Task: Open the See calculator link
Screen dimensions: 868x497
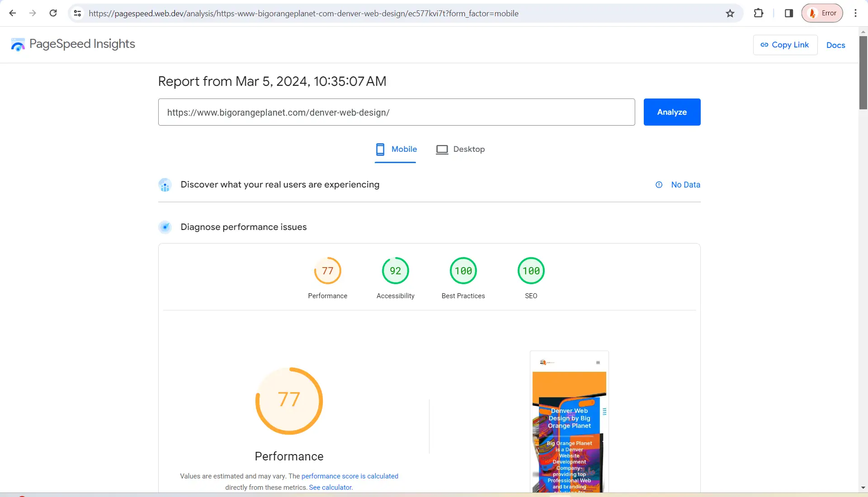Action: pos(330,488)
